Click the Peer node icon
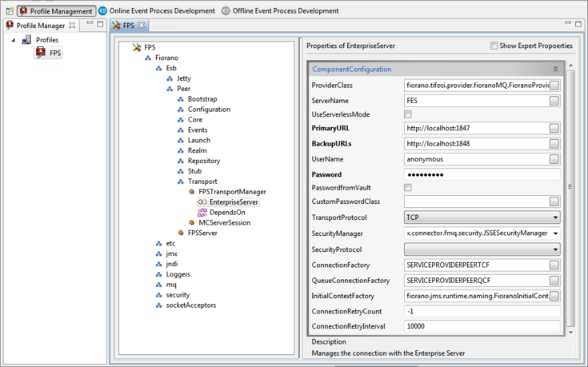This screenshot has width=588, height=367. 170,89
